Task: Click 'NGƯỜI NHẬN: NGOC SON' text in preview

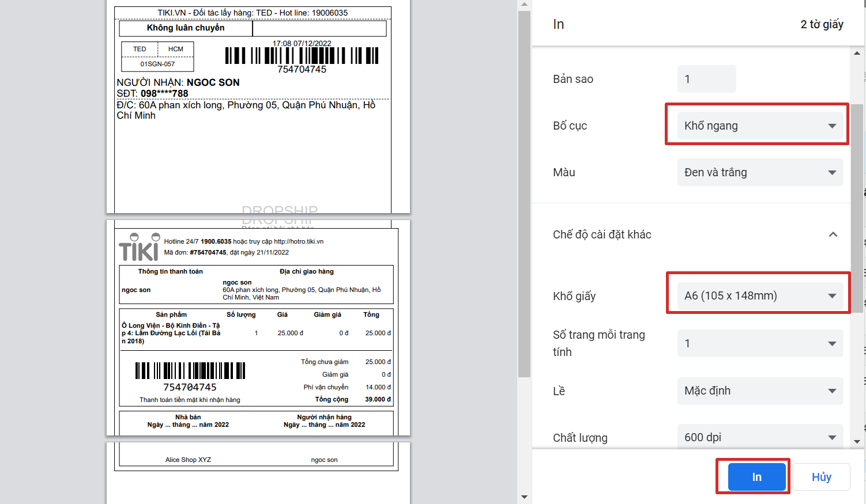Action: click(x=178, y=82)
